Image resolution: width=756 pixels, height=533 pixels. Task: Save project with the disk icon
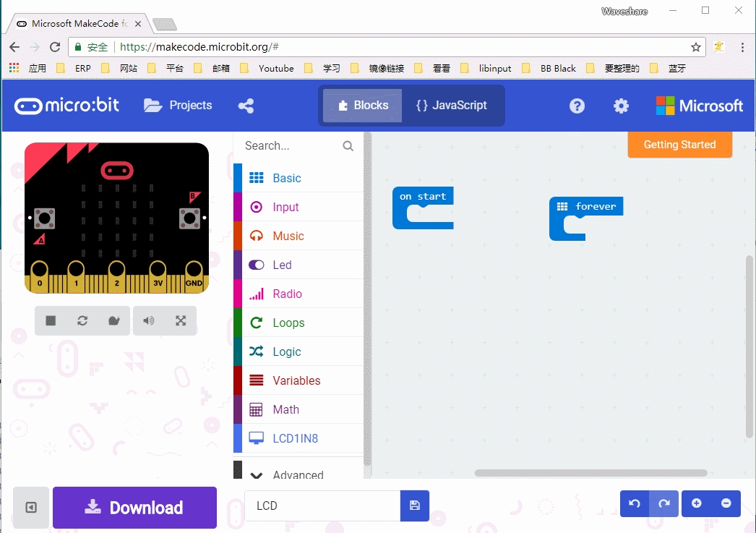tap(415, 506)
